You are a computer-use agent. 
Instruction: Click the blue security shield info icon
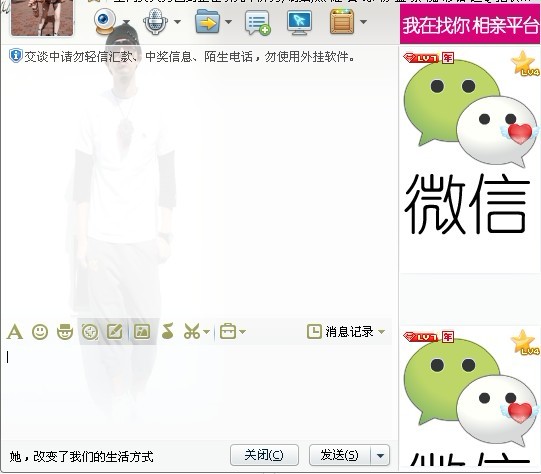point(15,56)
